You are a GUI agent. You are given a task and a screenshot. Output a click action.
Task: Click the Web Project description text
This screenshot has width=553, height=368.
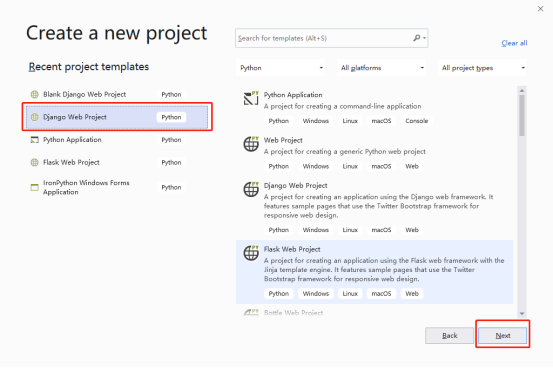pos(345,152)
